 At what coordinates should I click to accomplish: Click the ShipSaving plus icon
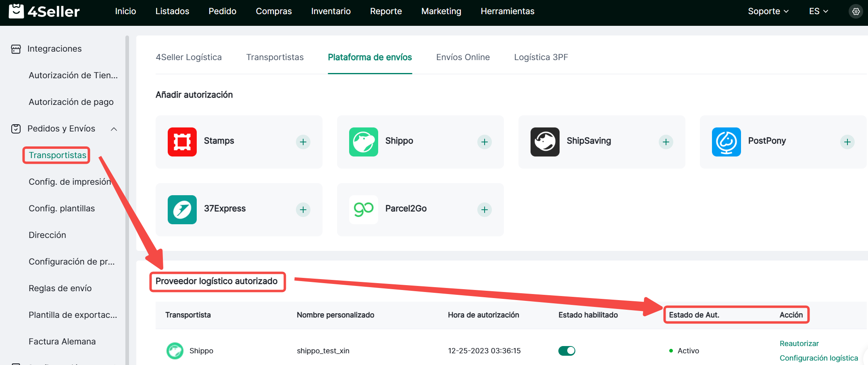coord(666,142)
